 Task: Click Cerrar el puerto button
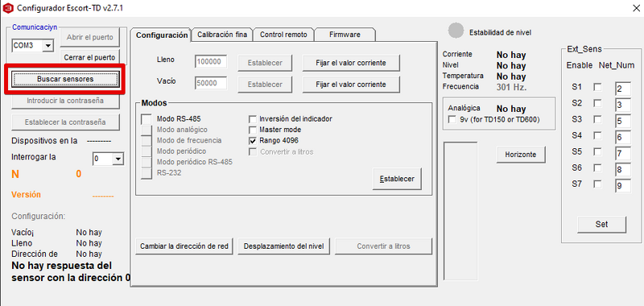click(x=89, y=57)
